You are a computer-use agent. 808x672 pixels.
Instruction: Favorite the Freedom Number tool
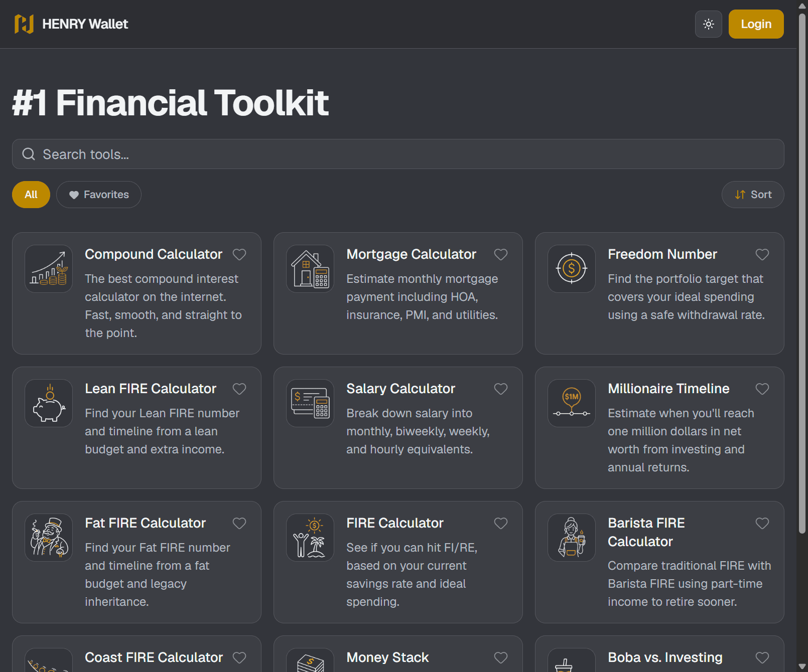(x=762, y=255)
